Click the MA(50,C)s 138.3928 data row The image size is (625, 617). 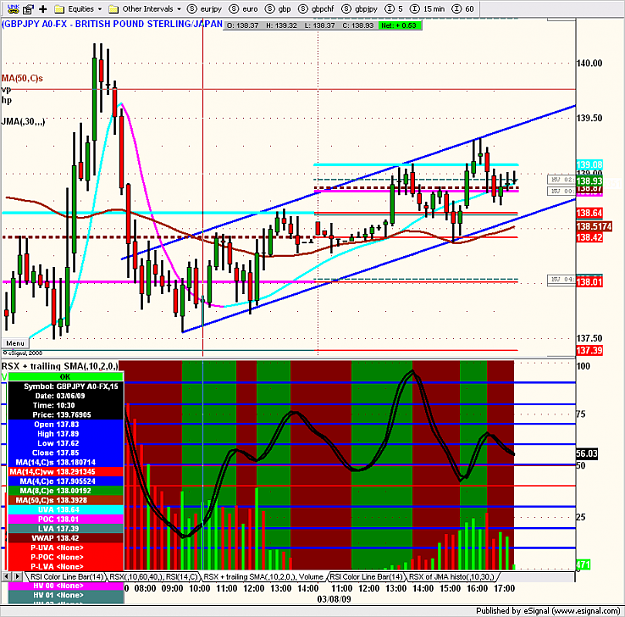[x=65, y=500]
